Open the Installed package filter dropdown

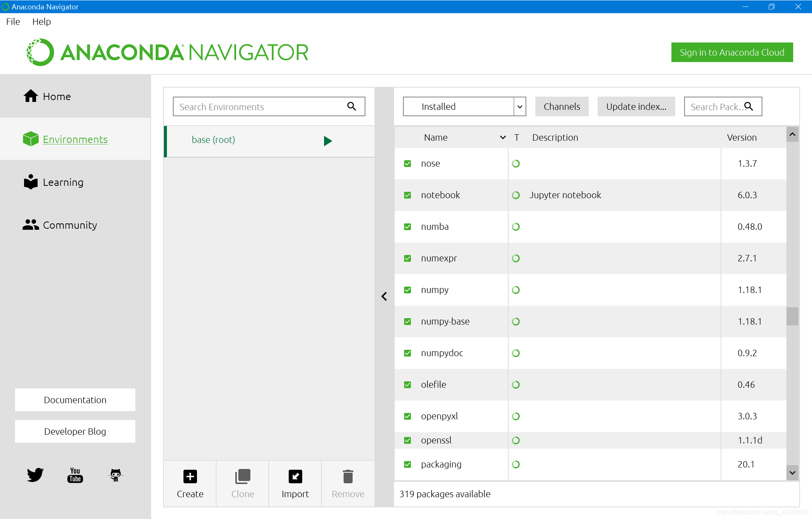click(464, 106)
